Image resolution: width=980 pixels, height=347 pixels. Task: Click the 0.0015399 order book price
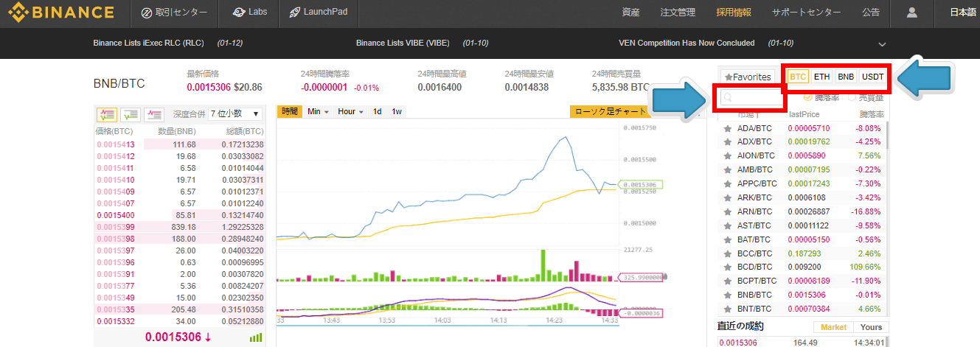[x=116, y=227]
